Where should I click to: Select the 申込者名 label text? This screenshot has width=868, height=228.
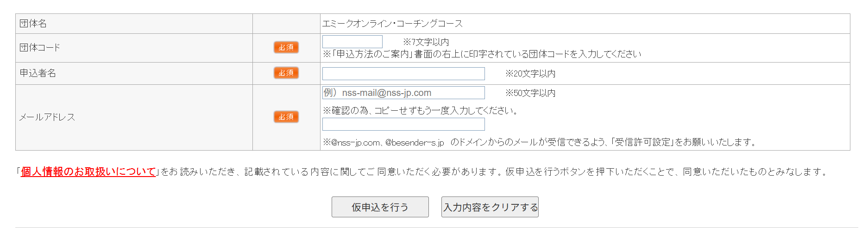point(38,73)
